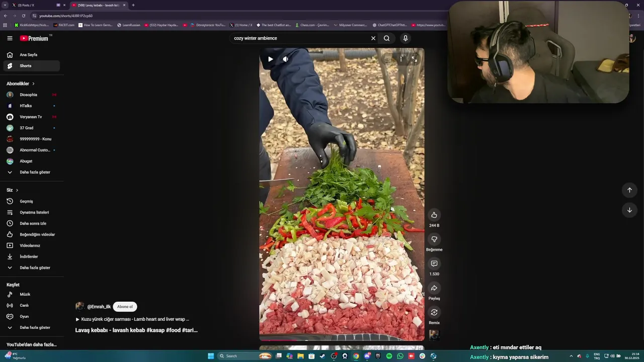
Task: Go to next Short with down arrow
Action: (x=629, y=210)
